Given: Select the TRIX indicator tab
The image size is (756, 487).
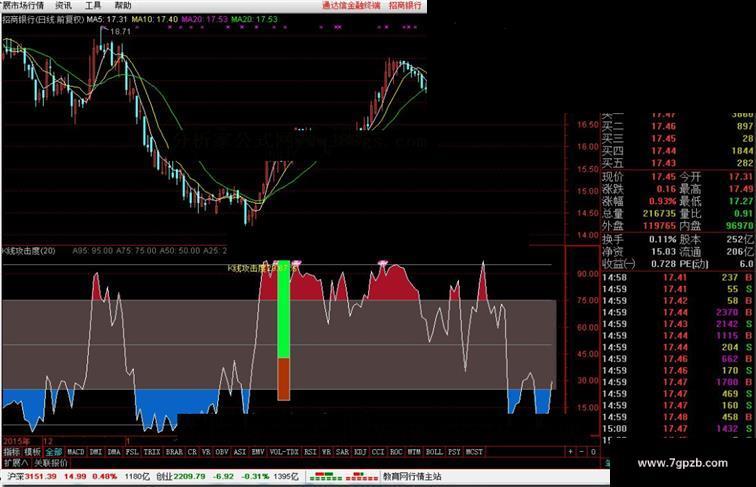Looking at the screenshot, I should (x=152, y=452).
